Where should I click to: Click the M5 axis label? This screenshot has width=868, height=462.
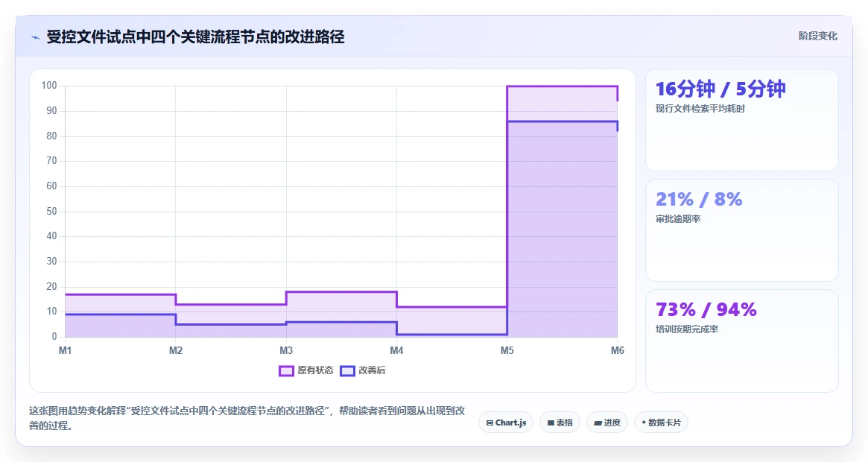[x=507, y=351]
